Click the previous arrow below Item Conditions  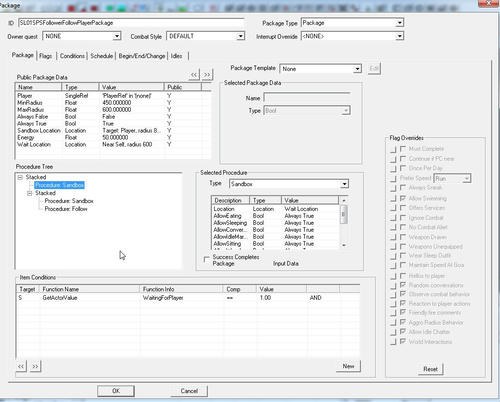[21, 366]
